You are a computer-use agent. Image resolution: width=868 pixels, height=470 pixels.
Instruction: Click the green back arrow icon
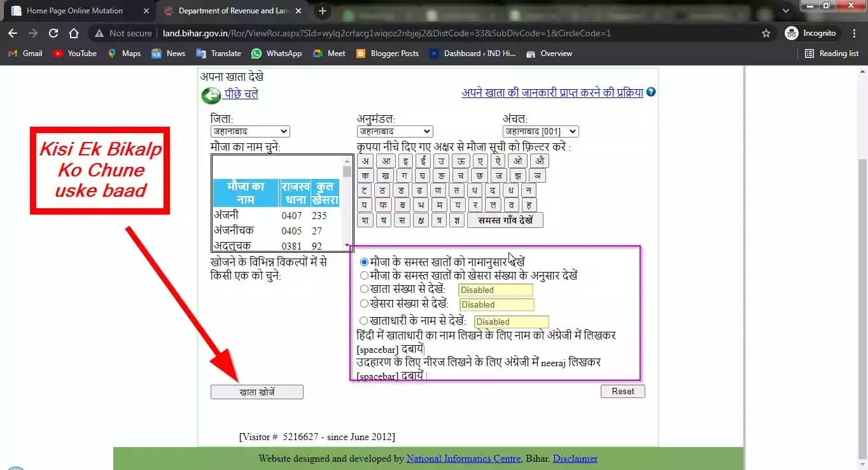click(x=211, y=96)
